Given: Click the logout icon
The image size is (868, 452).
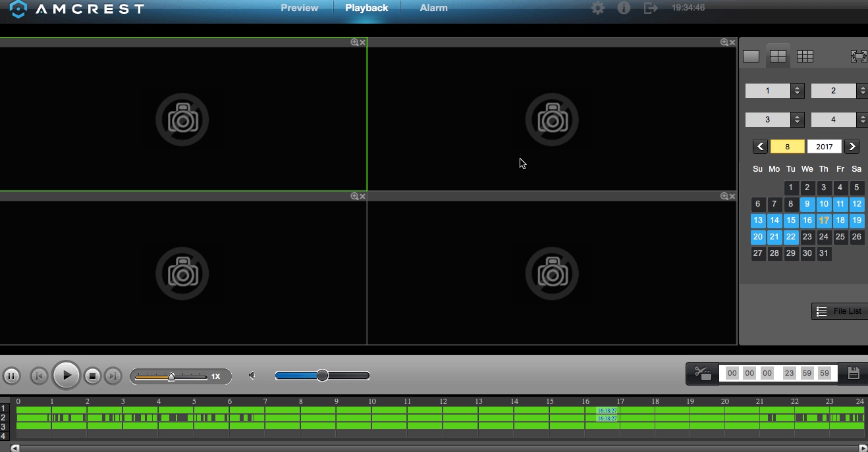Looking at the screenshot, I should click(651, 8).
